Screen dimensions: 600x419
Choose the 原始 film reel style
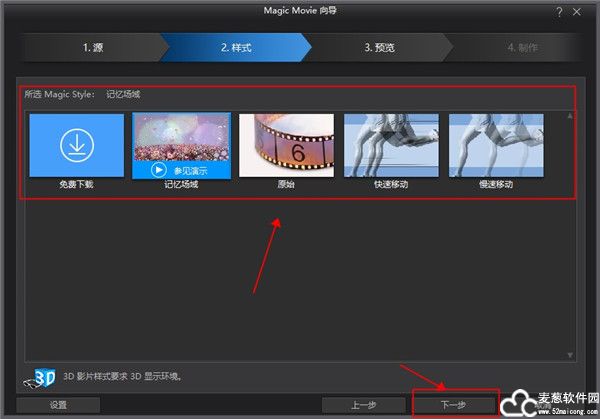pos(287,145)
